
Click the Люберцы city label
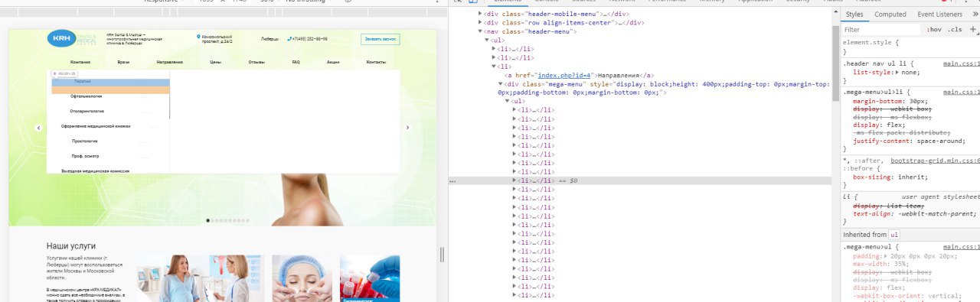tap(270, 39)
